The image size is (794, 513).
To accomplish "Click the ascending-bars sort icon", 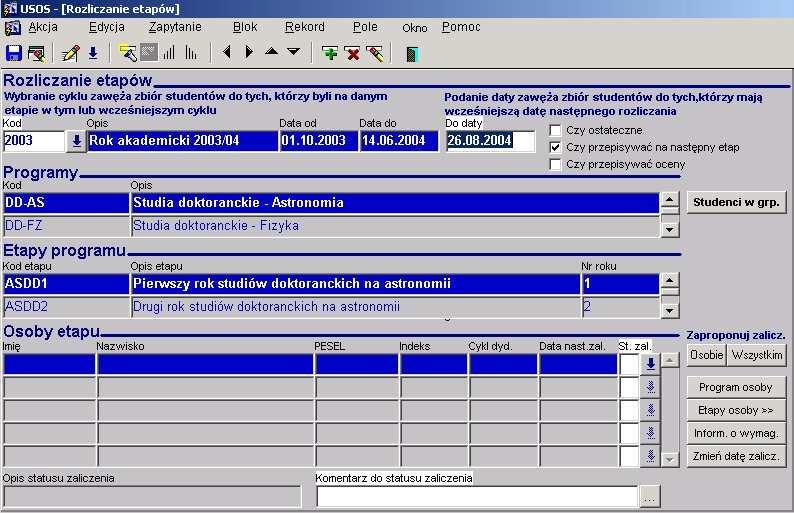I will [169, 53].
